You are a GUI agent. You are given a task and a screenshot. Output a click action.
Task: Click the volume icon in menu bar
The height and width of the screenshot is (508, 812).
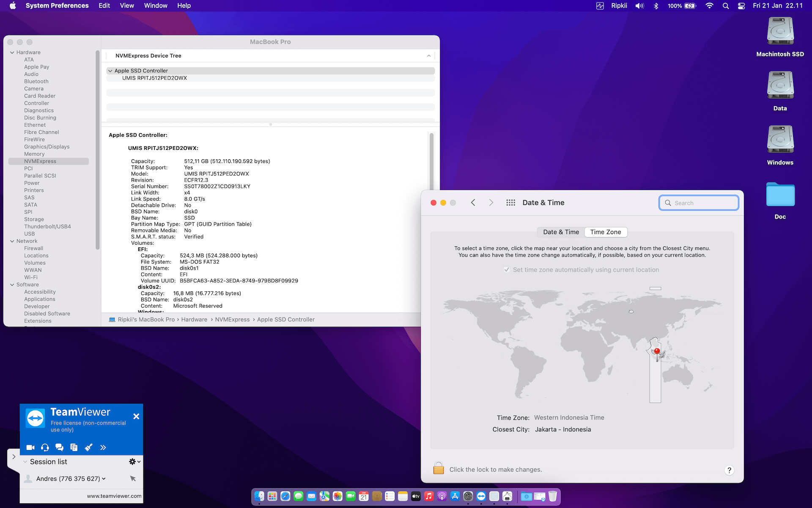pyautogui.click(x=639, y=6)
